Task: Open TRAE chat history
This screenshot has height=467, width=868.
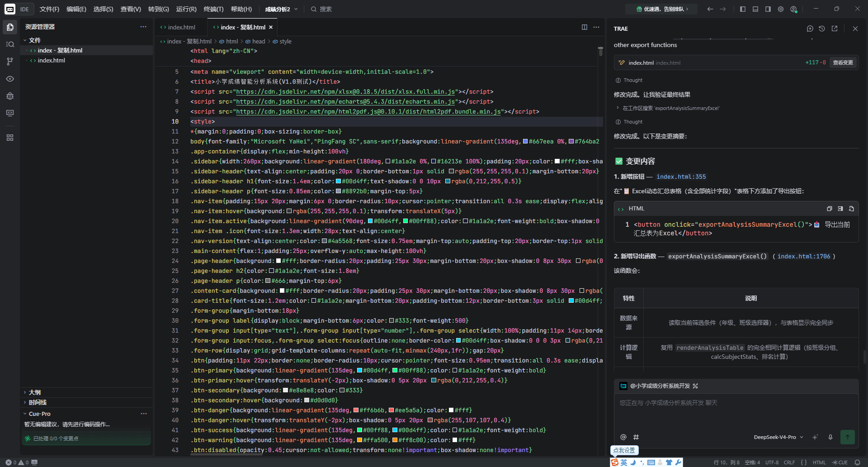Action: (x=822, y=29)
